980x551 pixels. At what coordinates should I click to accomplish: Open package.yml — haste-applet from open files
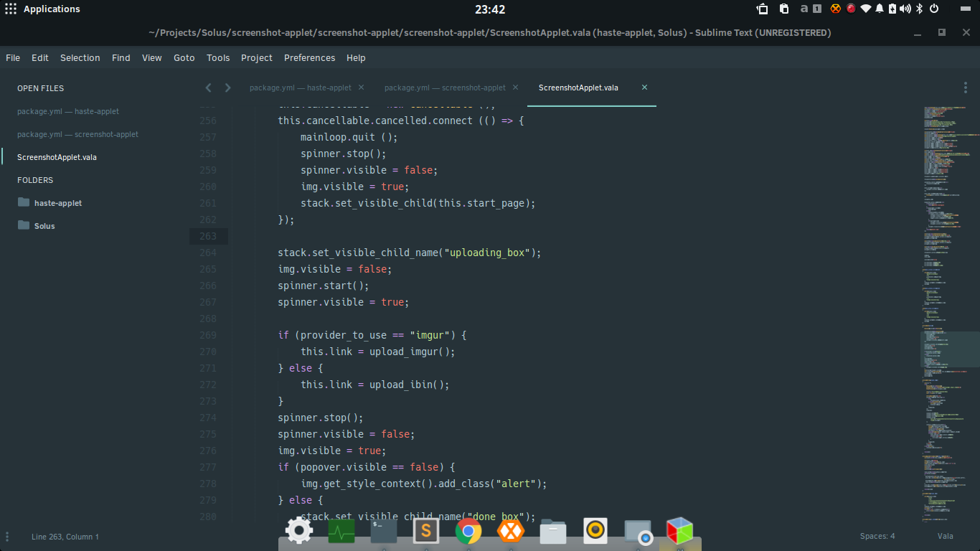click(x=68, y=111)
